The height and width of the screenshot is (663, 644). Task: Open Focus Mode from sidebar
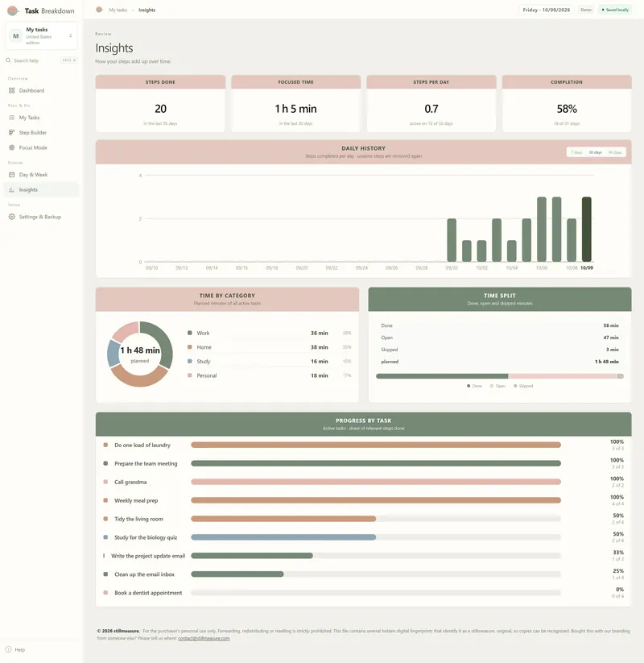pos(41,147)
